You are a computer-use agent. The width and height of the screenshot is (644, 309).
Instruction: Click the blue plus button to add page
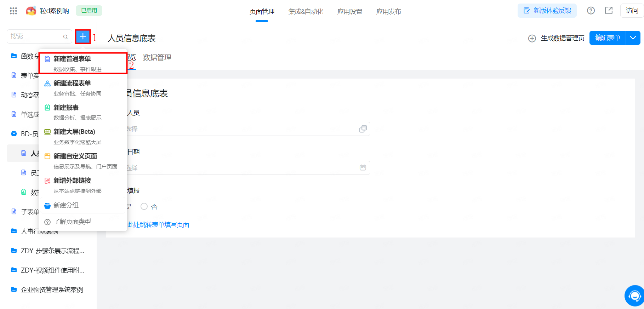pyautogui.click(x=83, y=36)
